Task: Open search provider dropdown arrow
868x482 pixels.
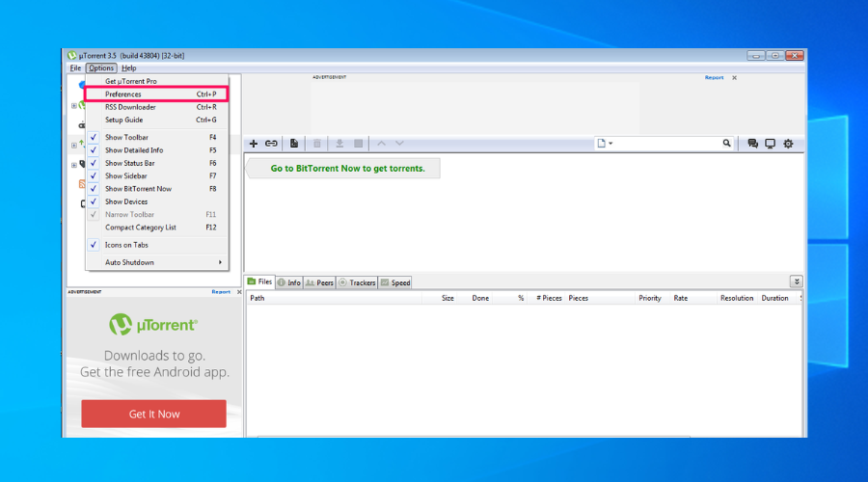Action: [x=610, y=144]
